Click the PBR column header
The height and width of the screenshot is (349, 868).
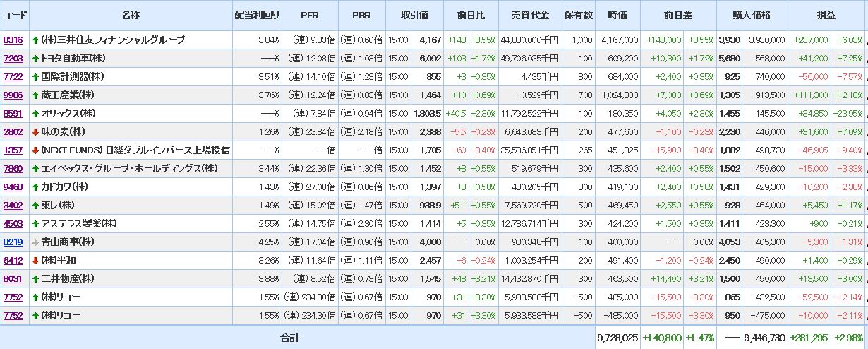[361, 16]
